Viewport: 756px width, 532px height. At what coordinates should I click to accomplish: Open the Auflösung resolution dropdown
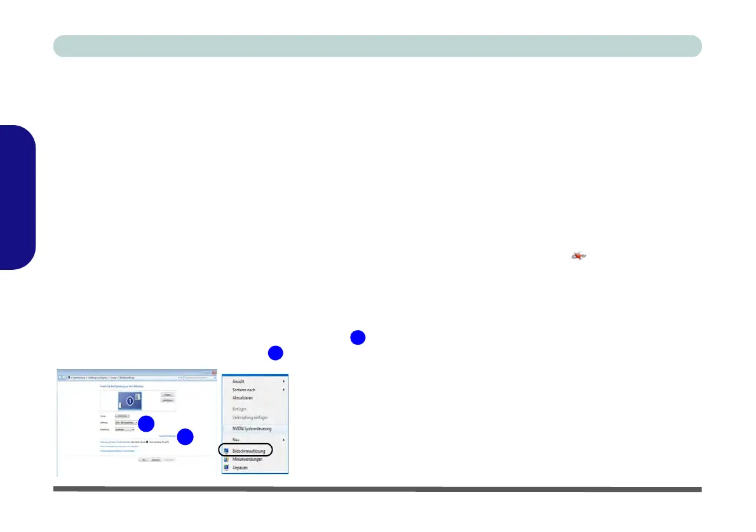[126, 423]
